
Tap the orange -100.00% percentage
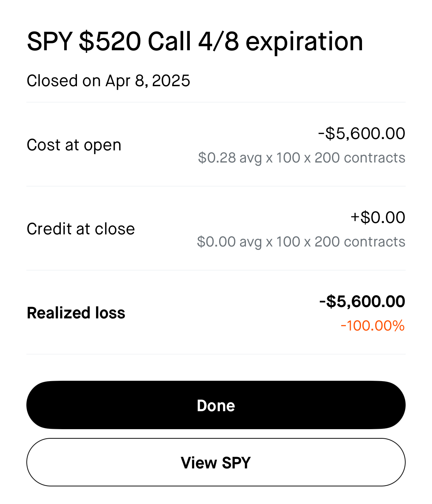click(373, 326)
